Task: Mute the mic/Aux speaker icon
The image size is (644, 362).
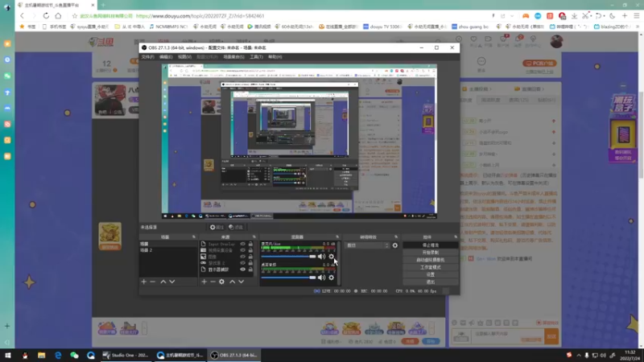Action: tap(321, 257)
